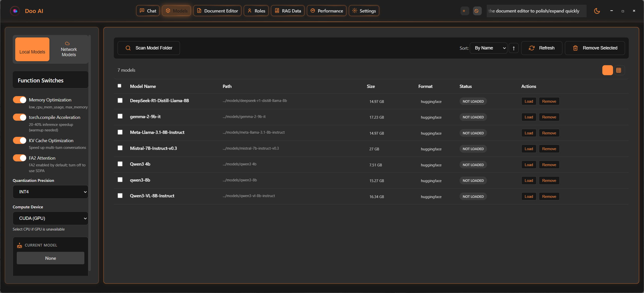Click the circular cancel icon in the header

[477, 11]
